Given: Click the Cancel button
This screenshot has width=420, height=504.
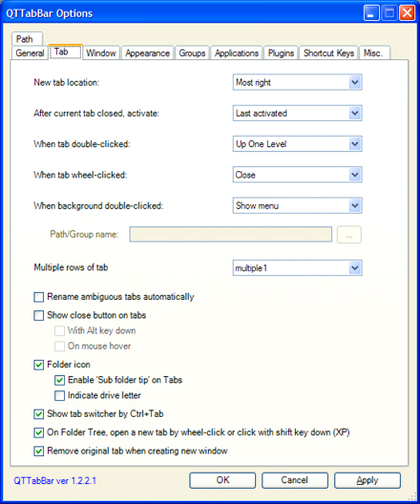Looking at the screenshot, I should [295, 480].
